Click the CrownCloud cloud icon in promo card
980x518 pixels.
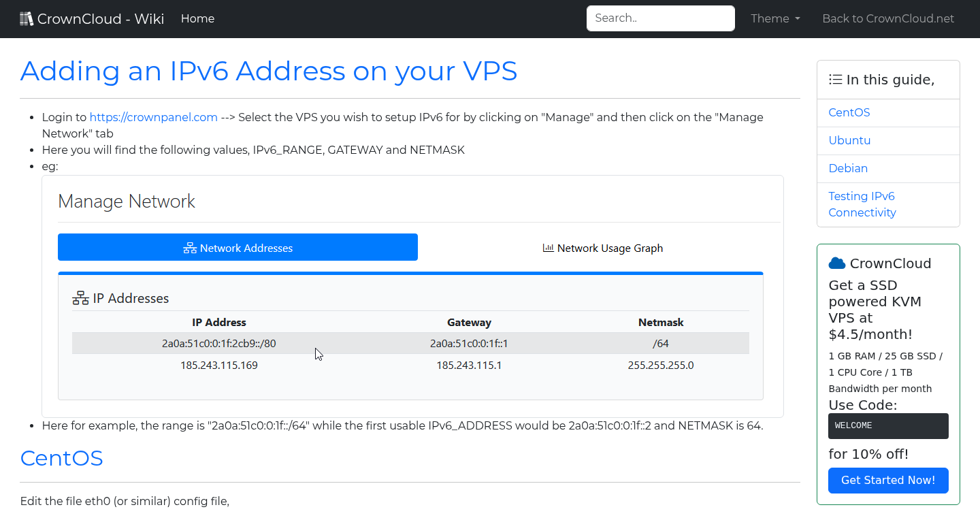coord(837,263)
